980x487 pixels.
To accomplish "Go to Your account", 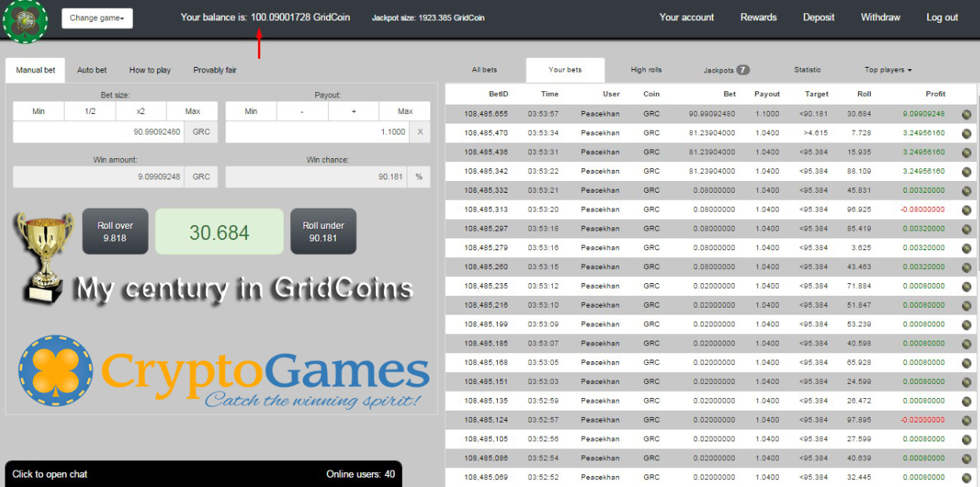I will (x=687, y=17).
